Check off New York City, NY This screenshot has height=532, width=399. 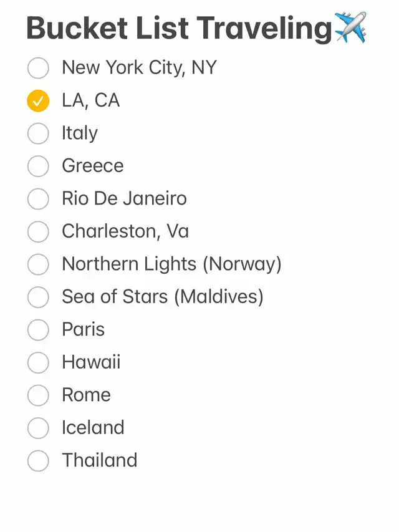pyautogui.click(x=38, y=68)
